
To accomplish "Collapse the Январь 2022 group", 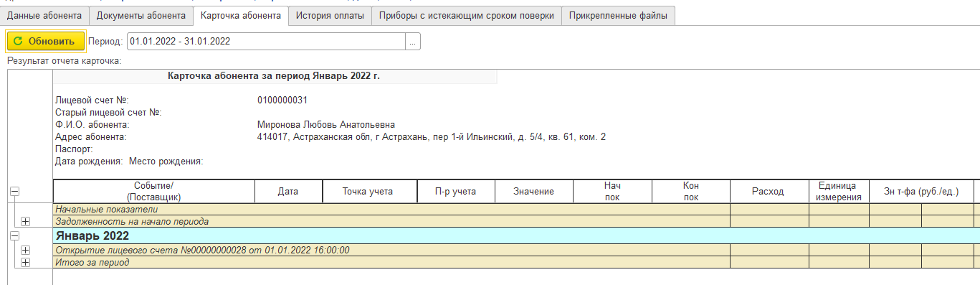I will [15, 235].
